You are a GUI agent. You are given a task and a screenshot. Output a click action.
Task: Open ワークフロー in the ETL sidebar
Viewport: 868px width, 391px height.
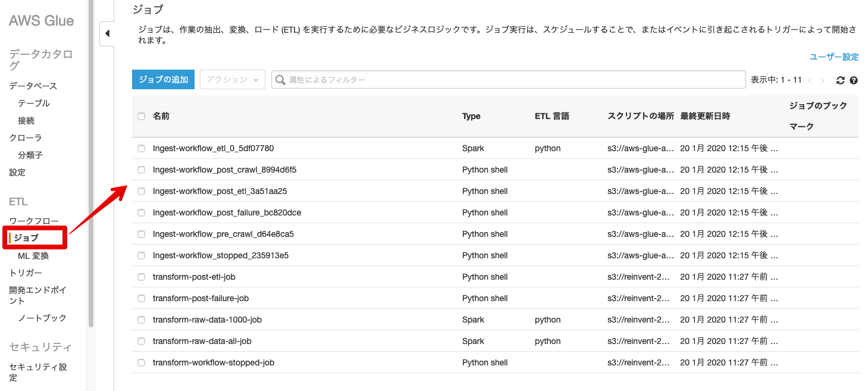point(34,221)
